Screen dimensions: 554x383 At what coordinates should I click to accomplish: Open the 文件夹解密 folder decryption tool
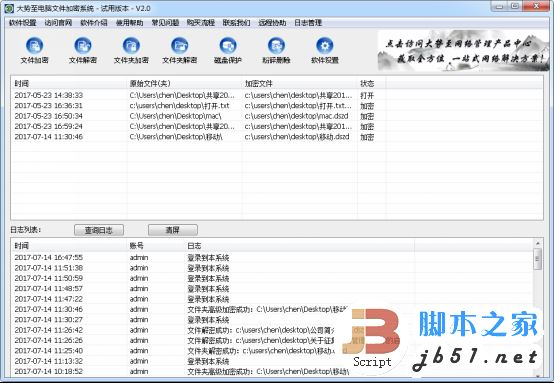coord(179,51)
